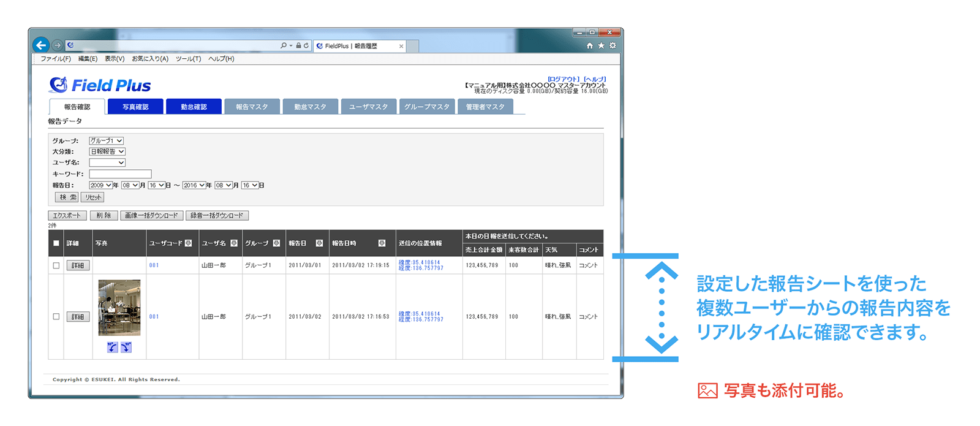Click sort icon next to ユーザ名 header

pyautogui.click(x=234, y=243)
